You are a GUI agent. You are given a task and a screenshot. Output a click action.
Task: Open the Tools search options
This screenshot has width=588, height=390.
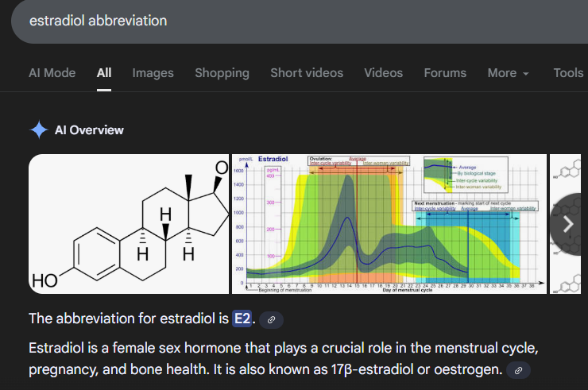[568, 73]
